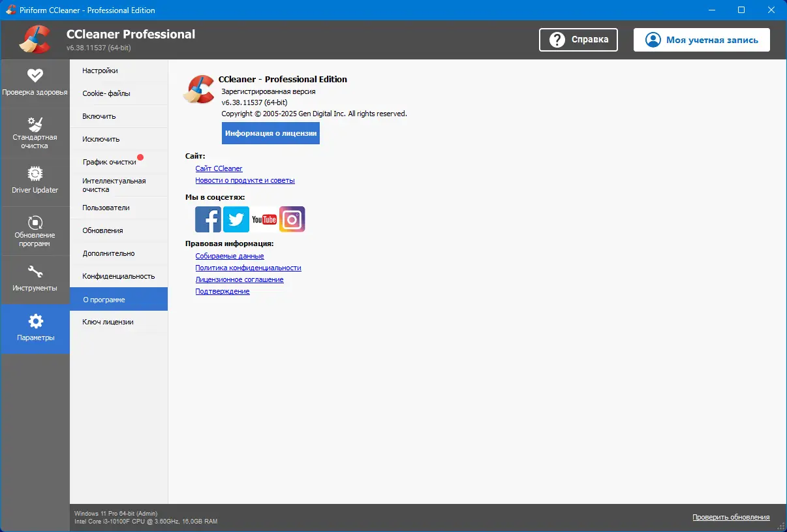Follow the Сайт CCleaner link
Viewport: 787px width, 532px height.
[x=219, y=168]
